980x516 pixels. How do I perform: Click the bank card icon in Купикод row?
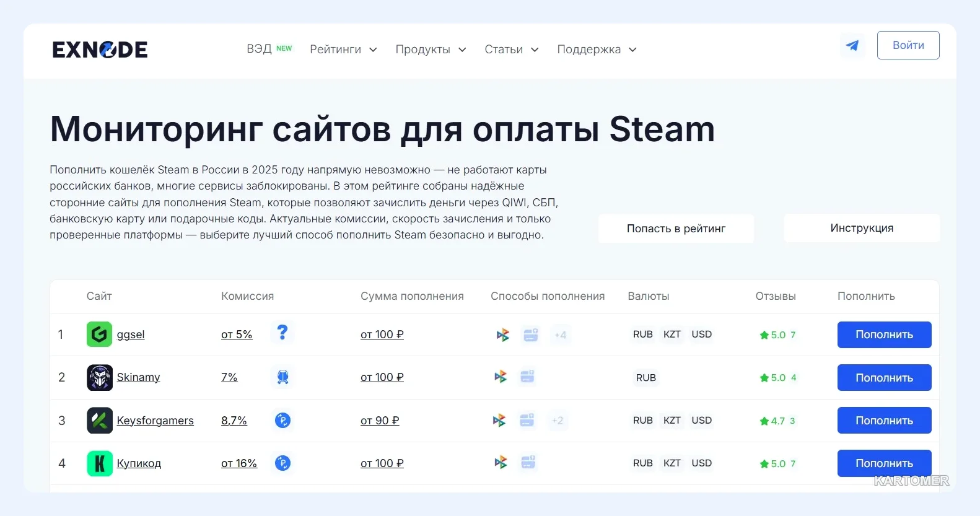[x=528, y=462]
